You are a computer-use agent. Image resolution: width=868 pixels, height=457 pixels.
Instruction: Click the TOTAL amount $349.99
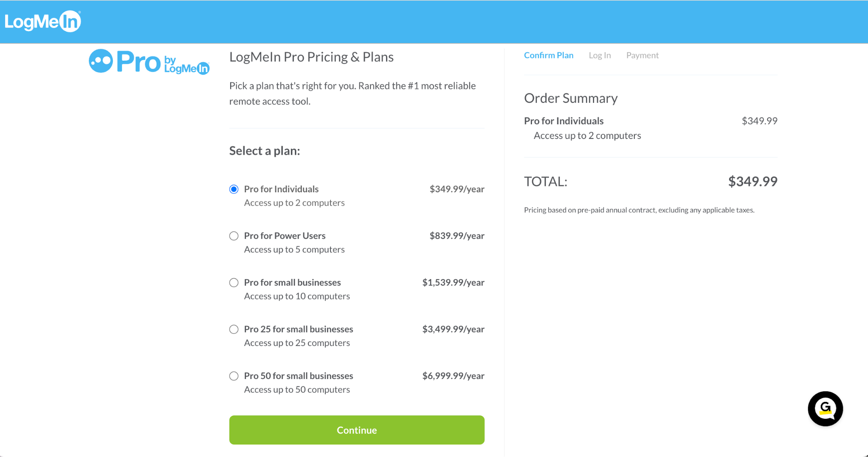[753, 181]
